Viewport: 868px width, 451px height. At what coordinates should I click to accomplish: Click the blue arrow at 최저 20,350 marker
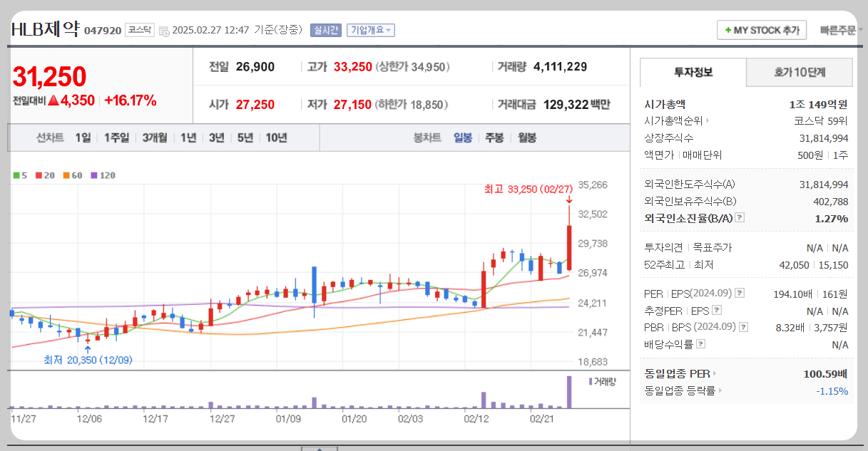pos(87,348)
